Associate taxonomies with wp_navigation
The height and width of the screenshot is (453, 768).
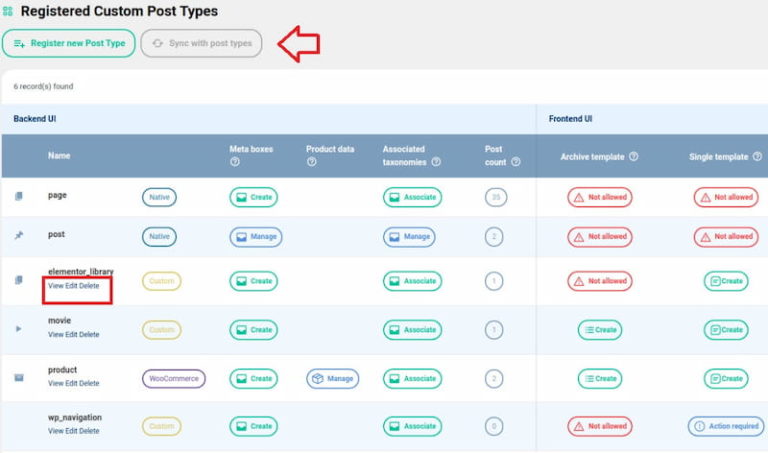(x=412, y=426)
